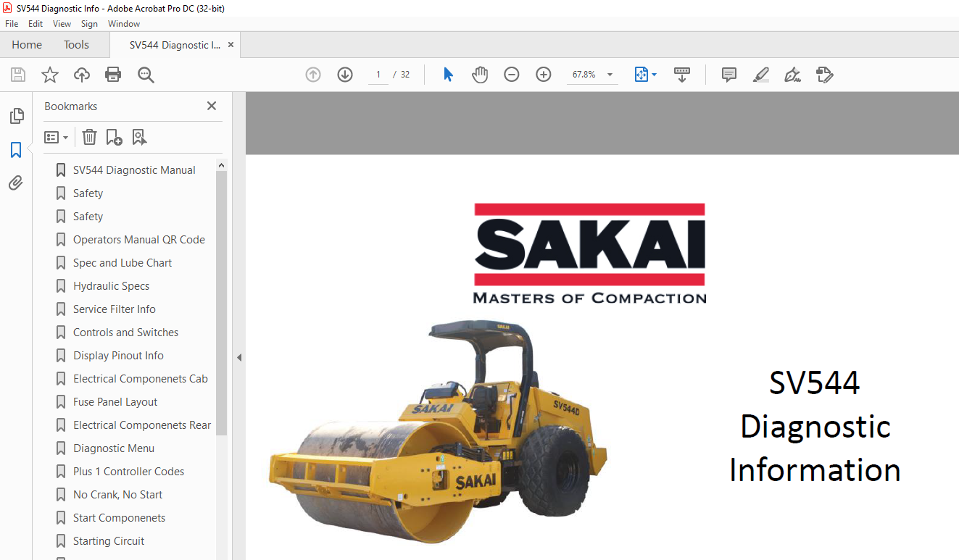
Task: Jump to Diagnostic Menu bookmark
Action: point(114,448)
